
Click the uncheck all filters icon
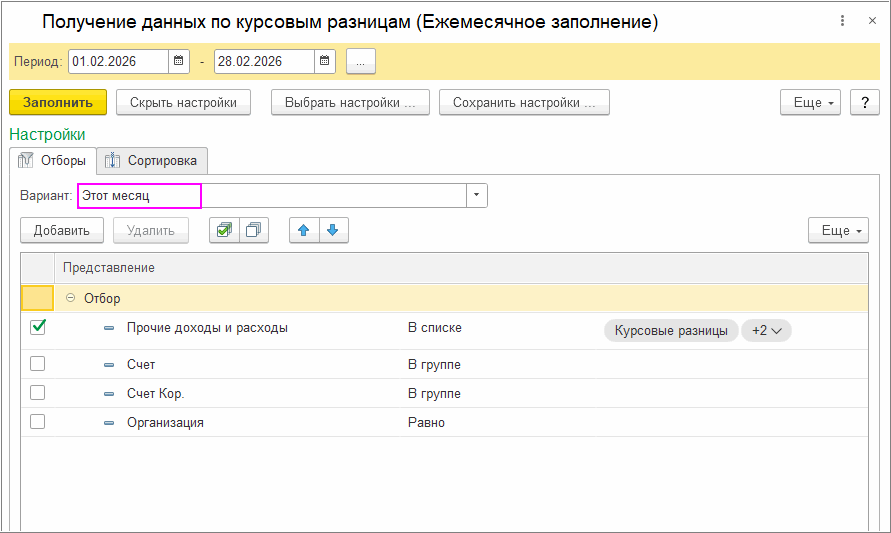pyautogui.click(x=254, y=230)
